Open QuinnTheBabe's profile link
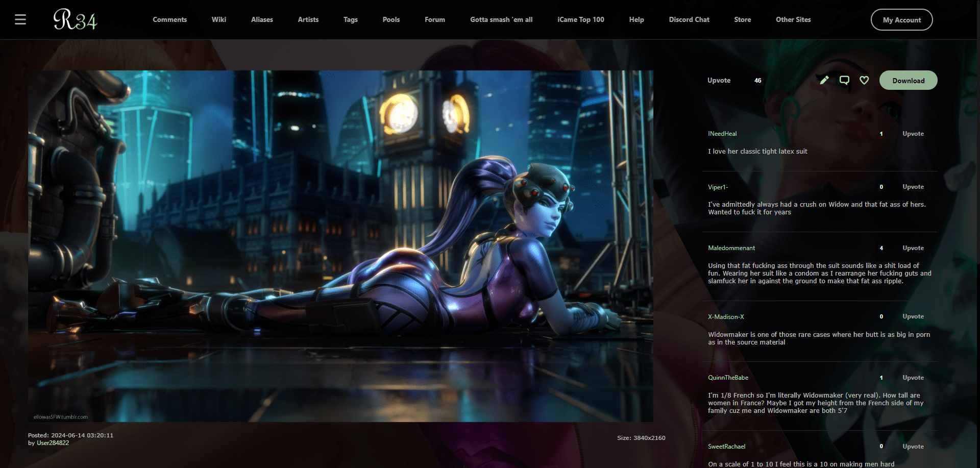The image size is (980, 468). 728,378
